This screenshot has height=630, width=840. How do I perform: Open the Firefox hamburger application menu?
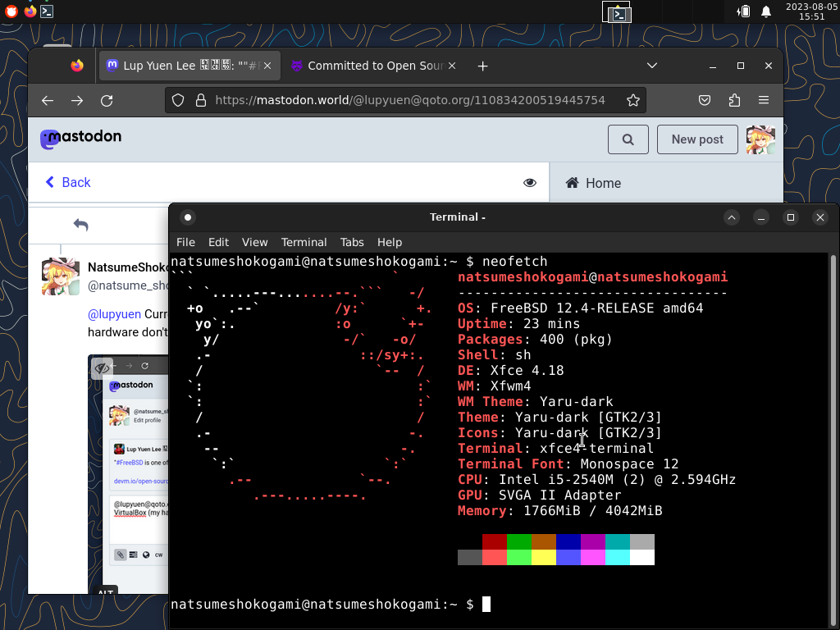click(764, 100)
